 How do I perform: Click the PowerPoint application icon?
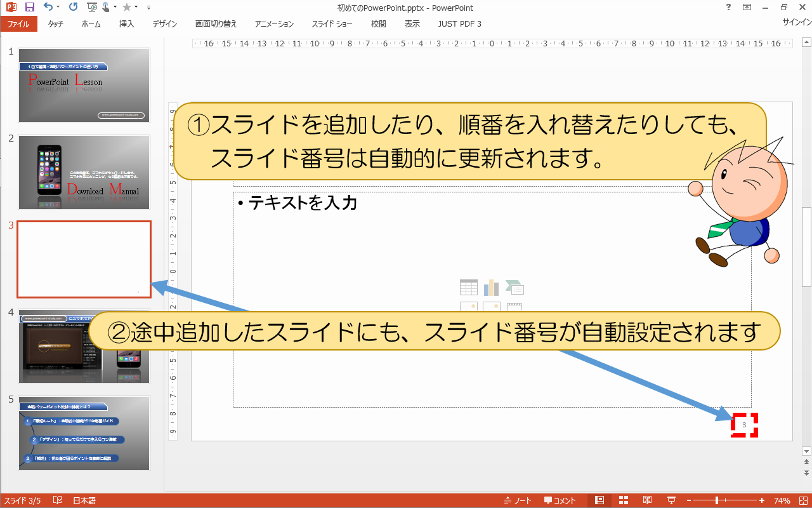[x=11, y=8]
